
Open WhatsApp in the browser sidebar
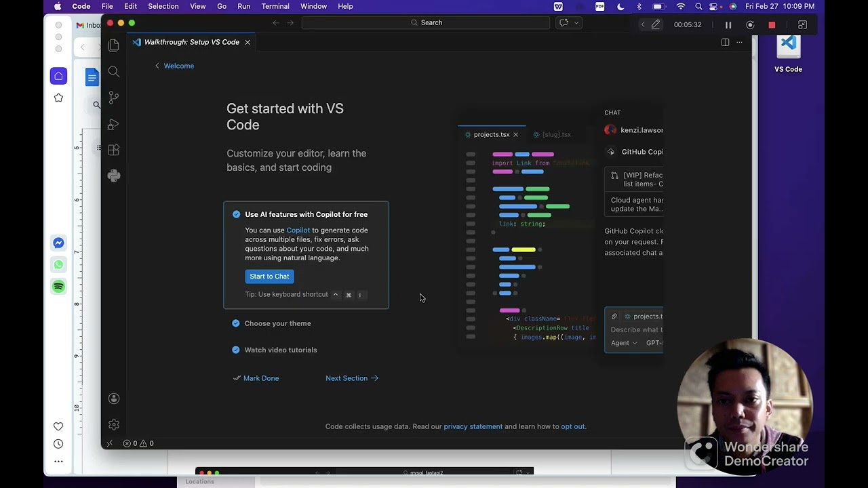click(x=58, y=265)
